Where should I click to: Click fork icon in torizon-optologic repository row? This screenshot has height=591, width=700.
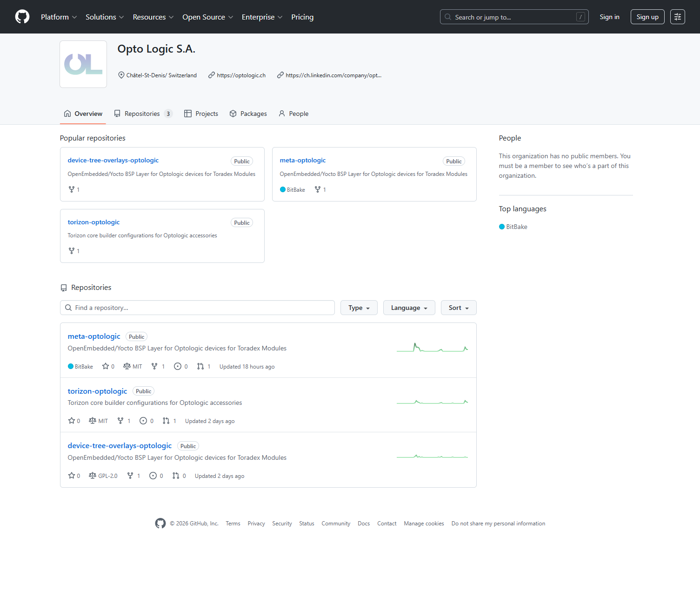pyautogui.click(x=120, y=421)
